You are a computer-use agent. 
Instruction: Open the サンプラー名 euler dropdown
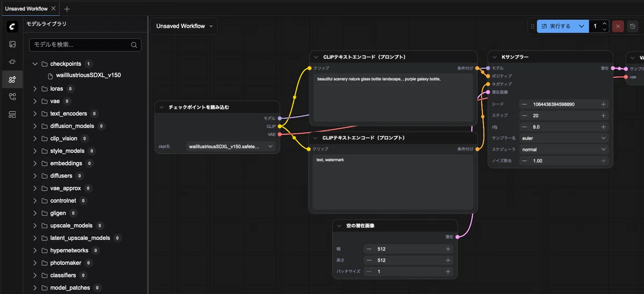[564, 138]
